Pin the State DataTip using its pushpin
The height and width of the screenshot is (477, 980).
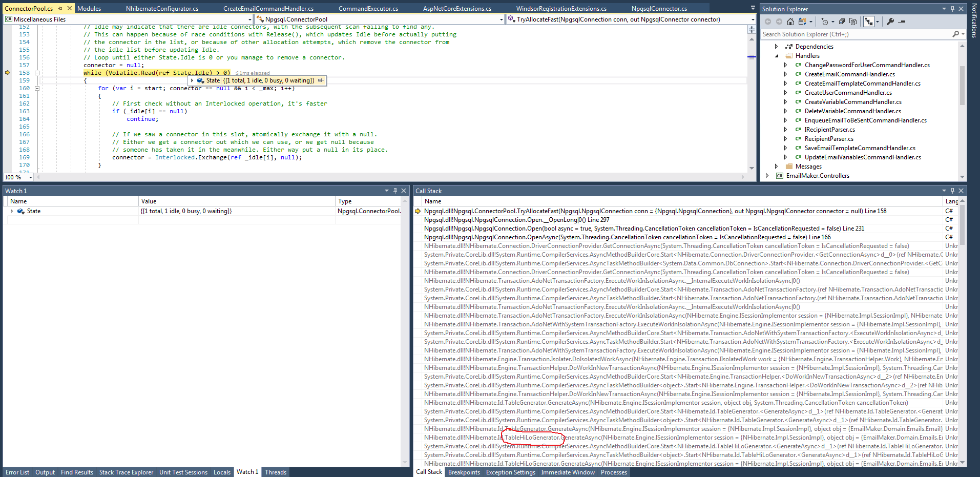[321, 80]
